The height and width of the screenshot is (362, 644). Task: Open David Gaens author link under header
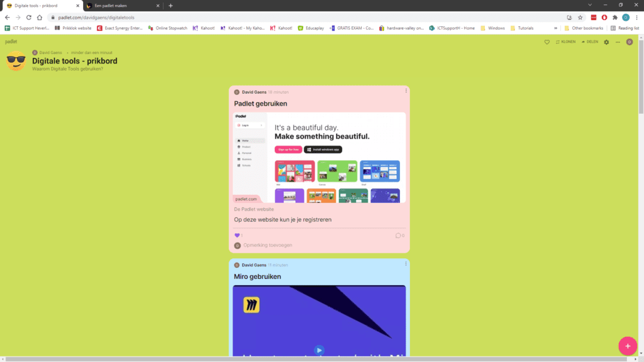point(50,53)
